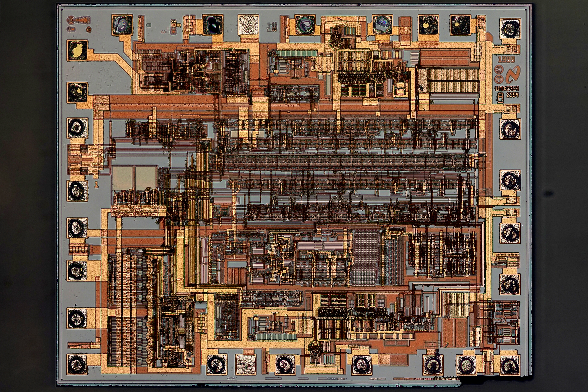Click the pale unbonded pad in top row

pos(248,24)
